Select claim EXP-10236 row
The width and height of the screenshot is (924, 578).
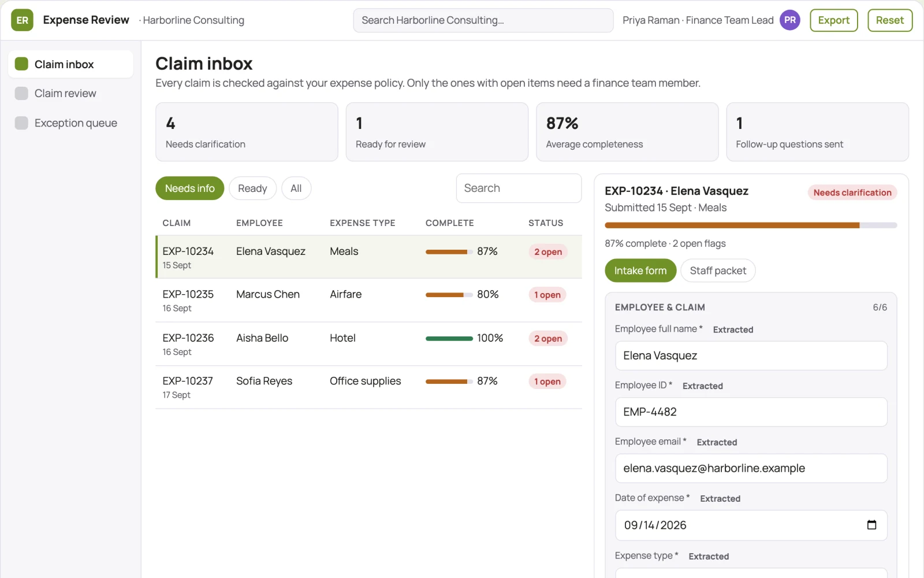tap(368, 344)
